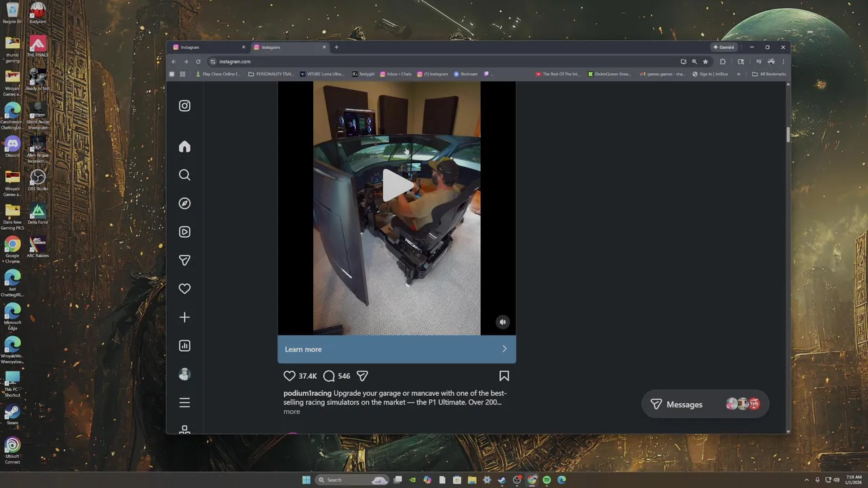The image size is (868, 488).
Task: Open direct messages paper-plane sidebar icon
Action: 184,260
